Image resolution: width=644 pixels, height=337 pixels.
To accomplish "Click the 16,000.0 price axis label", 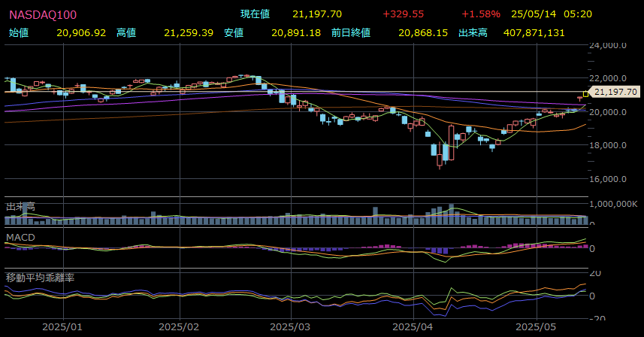I will pyautogui.click(x=607, y=179).
